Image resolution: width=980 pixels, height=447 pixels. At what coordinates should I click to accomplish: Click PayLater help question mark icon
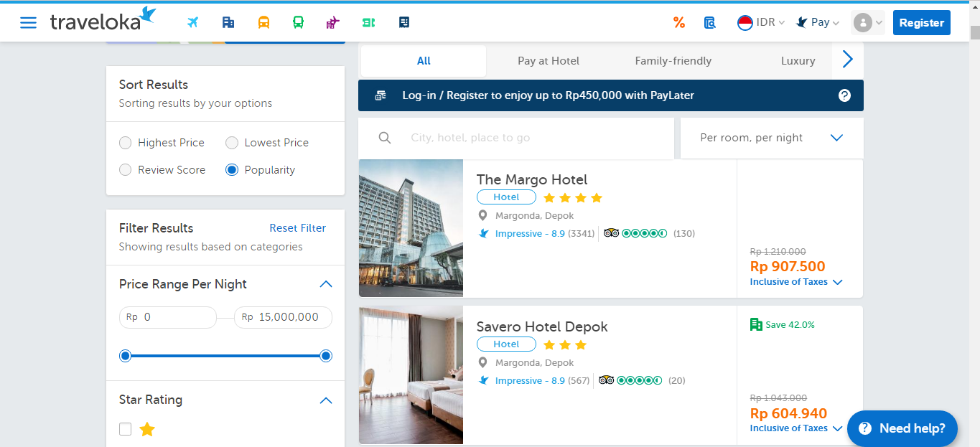844,95
